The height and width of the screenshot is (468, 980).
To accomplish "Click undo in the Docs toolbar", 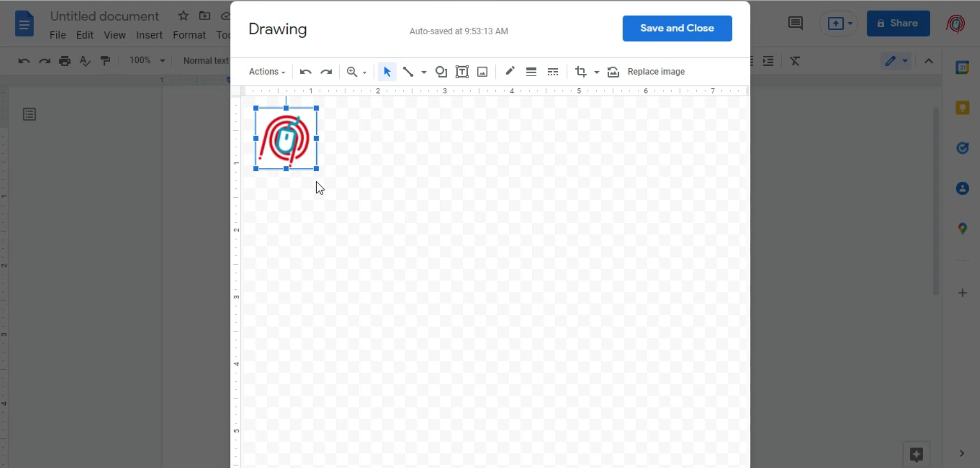I will coord(24,61).
